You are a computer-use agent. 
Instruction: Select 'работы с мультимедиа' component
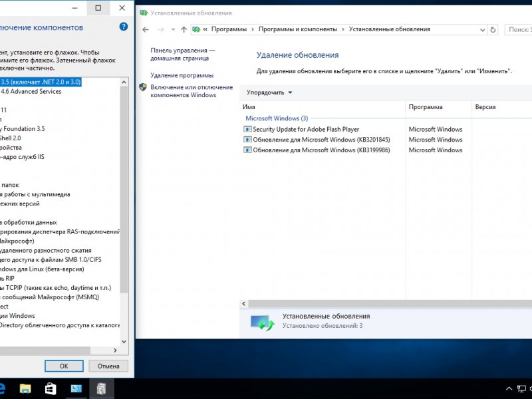35,194
